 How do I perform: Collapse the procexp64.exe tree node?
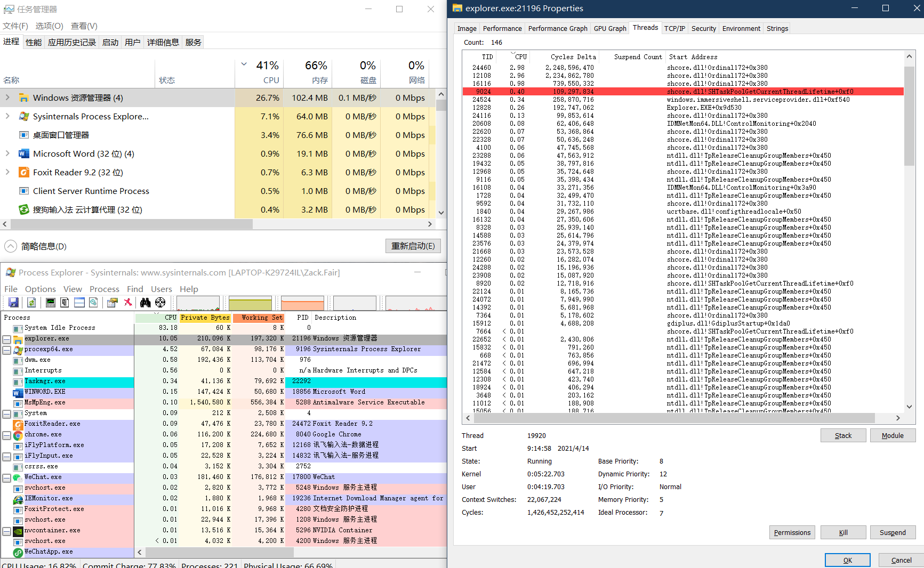pyautogui.click(x=7, y=350)
